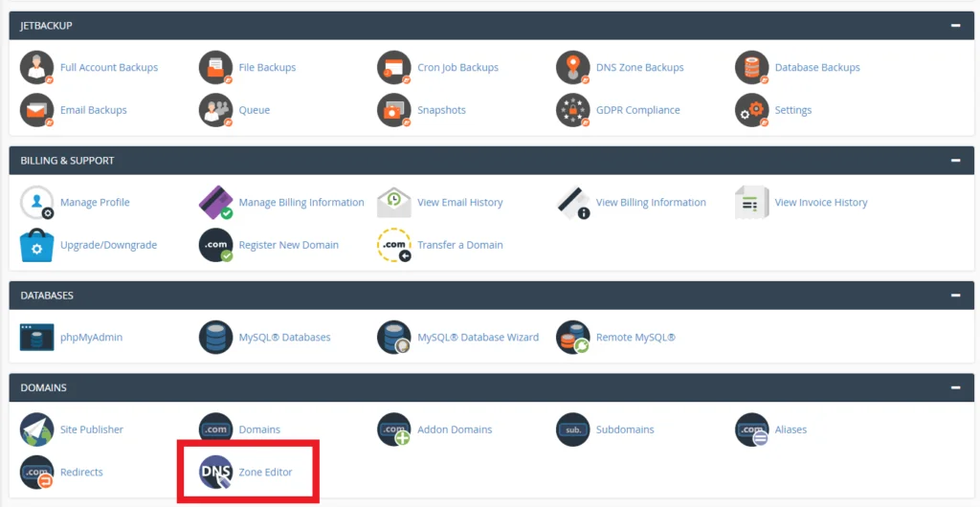
Task: Go to DNS Zone Backups link
Action: tap(640, 67)
